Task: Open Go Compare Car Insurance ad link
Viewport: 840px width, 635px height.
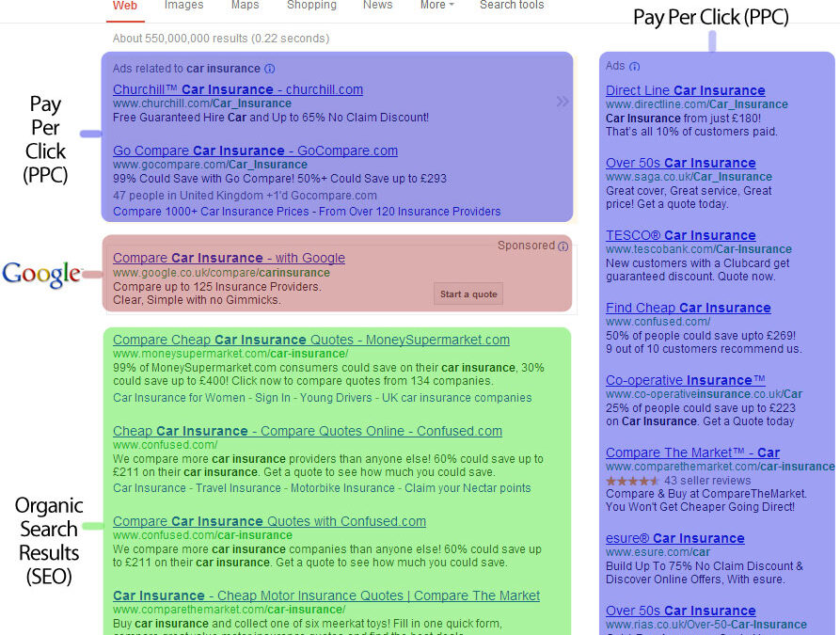Action: [255, 151]
